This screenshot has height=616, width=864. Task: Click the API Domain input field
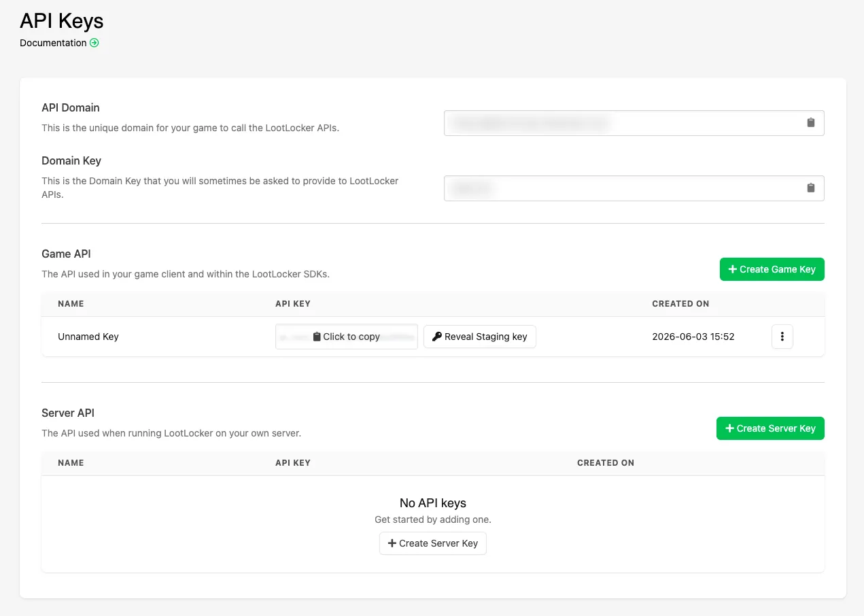pos(634,123)
